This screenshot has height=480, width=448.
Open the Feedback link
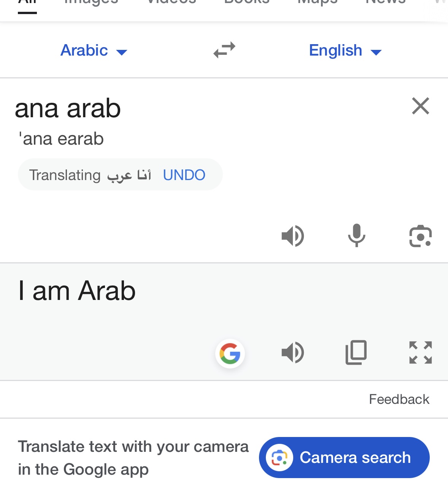click(399, 399)
